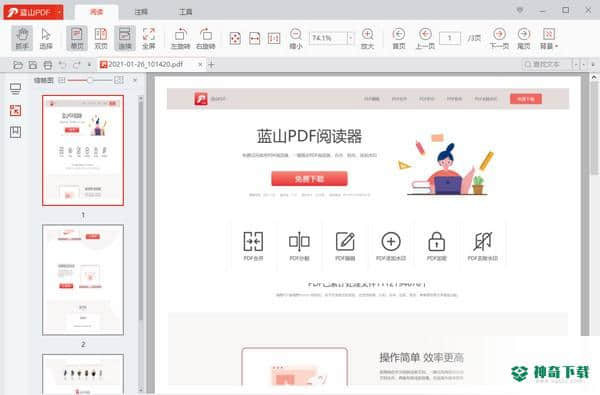Toggle continuous (连续) scrolling mode
600x395 pixels.
[x=125, y=38]
